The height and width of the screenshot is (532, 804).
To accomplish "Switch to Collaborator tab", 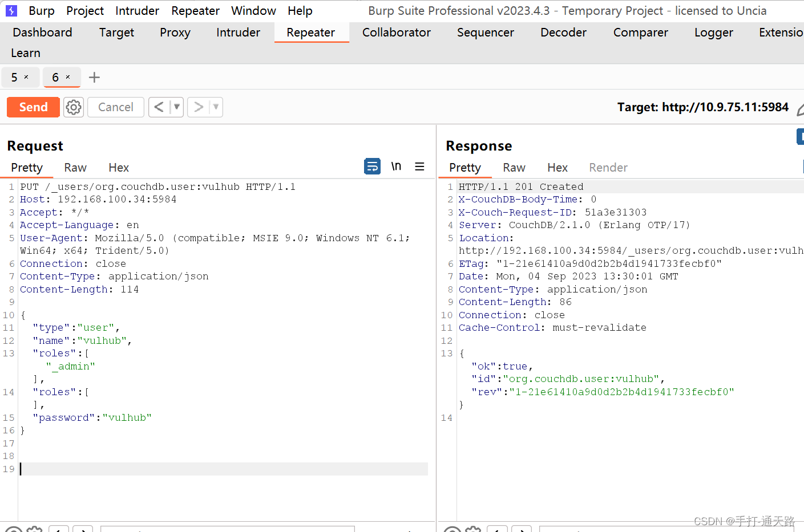I will click(397, 33).
